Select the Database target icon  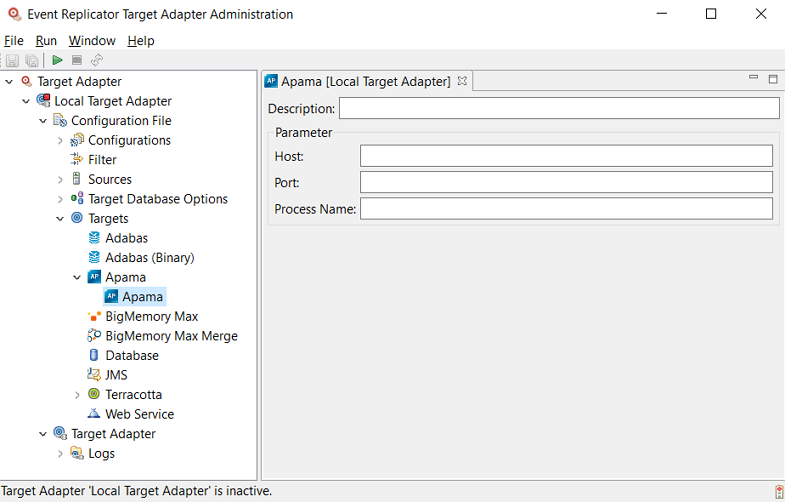(94, 355)
